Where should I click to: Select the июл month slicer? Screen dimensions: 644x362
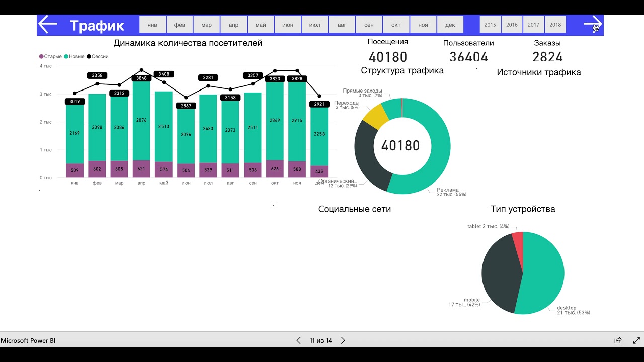point(315,25)
